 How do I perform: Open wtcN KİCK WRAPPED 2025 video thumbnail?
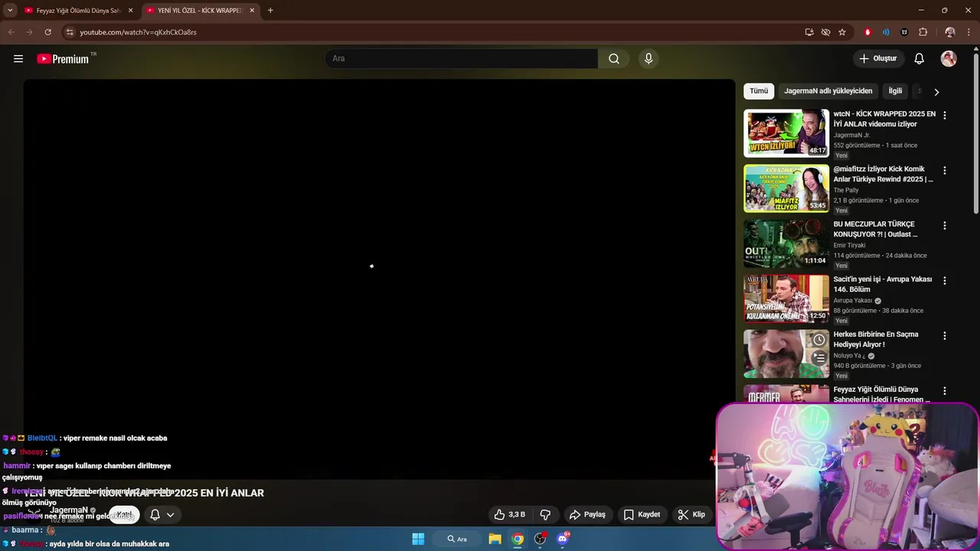pyautogui.click(x=786, y=133)
